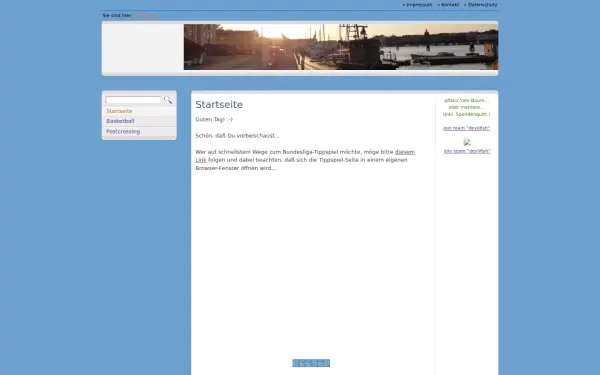Click the green 'oder mehrere...' text
The image size is (600, 375).
(x=466, y=107)
